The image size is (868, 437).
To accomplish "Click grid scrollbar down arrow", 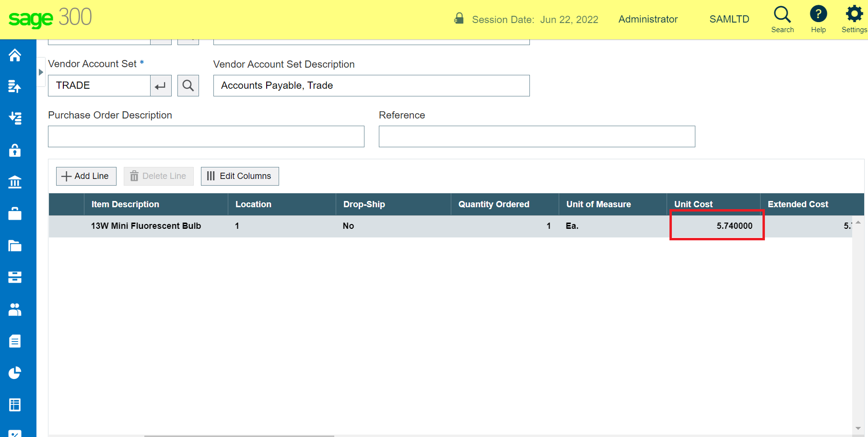I will tap(858, 428).
